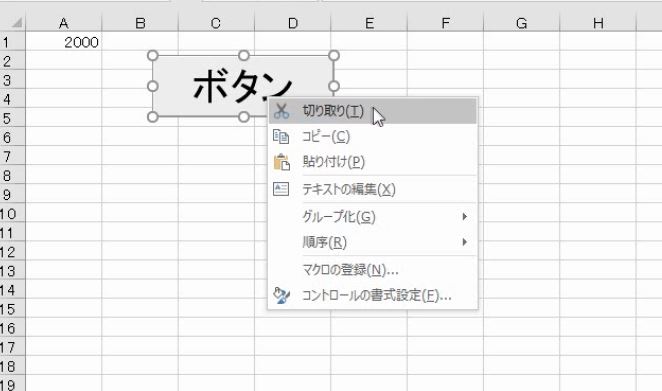The height and width of the screenshot is (391, 662).
Task: Choose 切り取り(T) from context menu
Action: coord(373,111)
